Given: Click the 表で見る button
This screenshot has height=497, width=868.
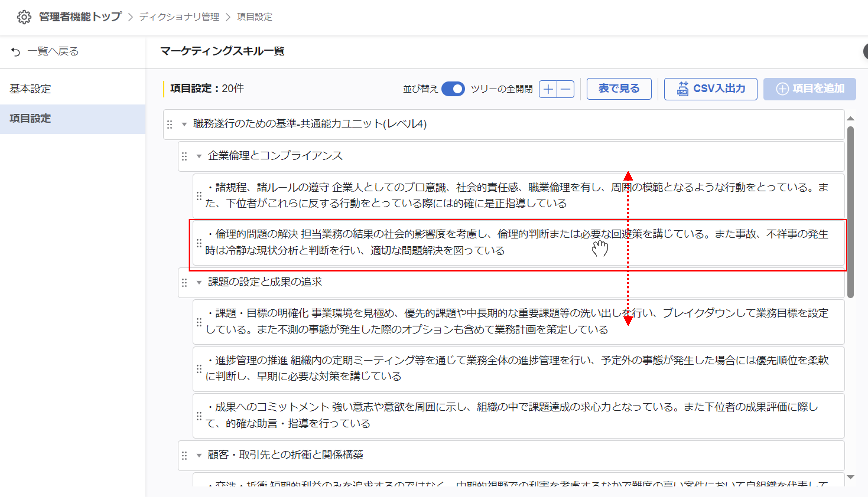Looking at the screenshot, I should (x=619, y=89).
